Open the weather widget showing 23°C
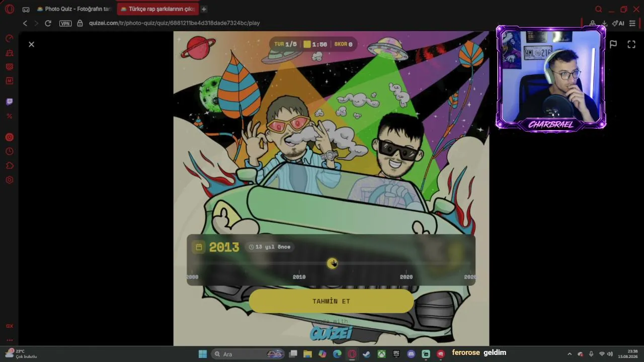The height and width of the screenshot is (362, 644). click(21, 354)
